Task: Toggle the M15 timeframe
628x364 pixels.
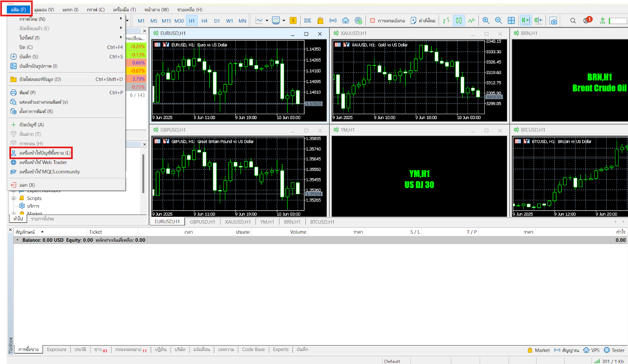Action: (166, 21)
